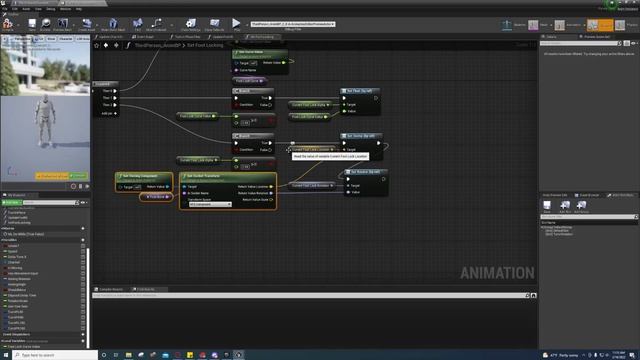Screen dimensions: 640x360
Task: Click the Browse toolbar icon
Action: (45, 24)
